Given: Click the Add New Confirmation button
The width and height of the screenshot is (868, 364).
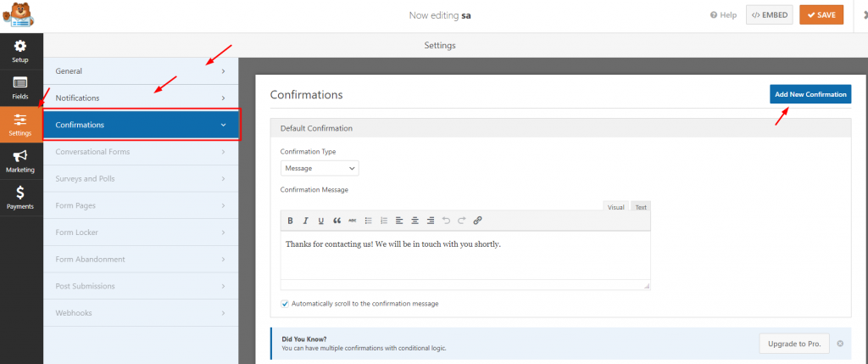Looking at the screenshot, I should tap(810, 94).
